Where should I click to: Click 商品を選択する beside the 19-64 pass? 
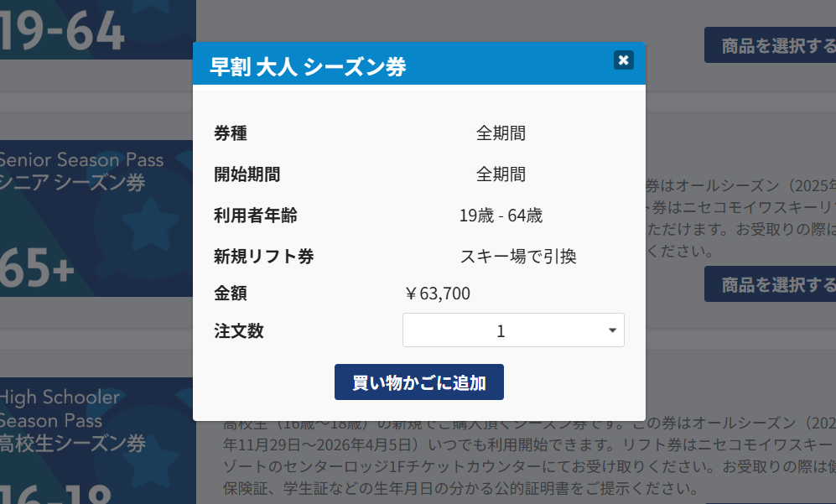[x=770, y=45]
